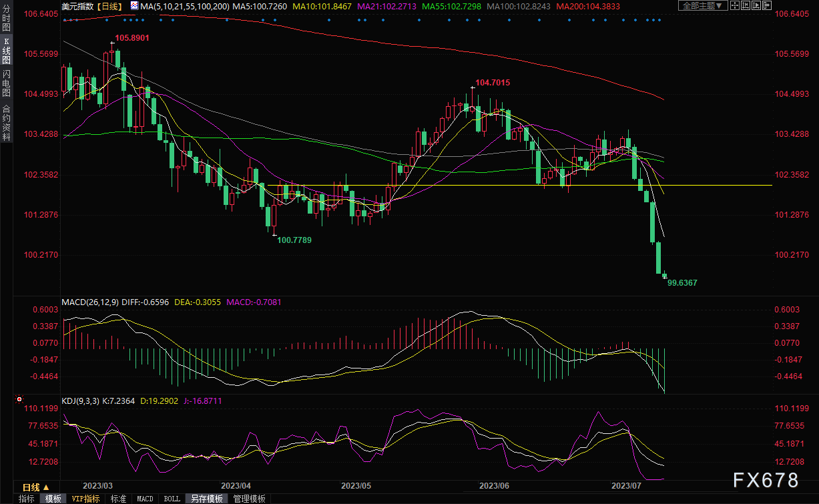Click the cross marker at the 100.7789 low
Image resolution: width=819 pixels, height=504 pixels.
274,234
